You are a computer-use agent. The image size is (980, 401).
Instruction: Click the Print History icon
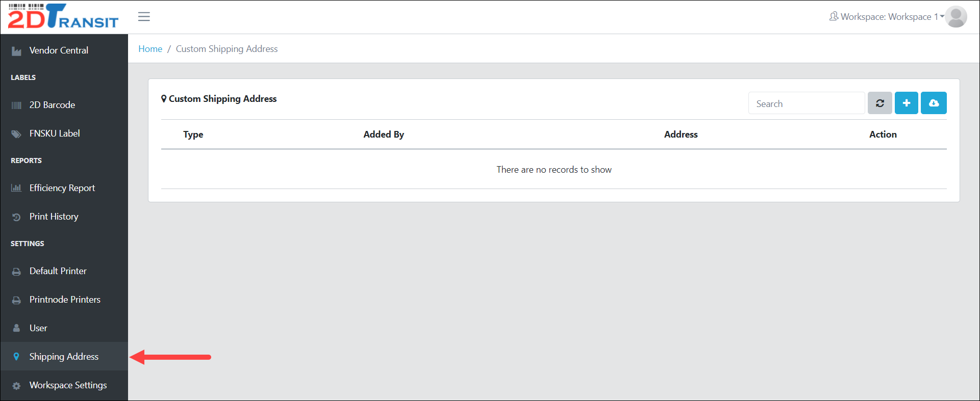click(16, 217)
